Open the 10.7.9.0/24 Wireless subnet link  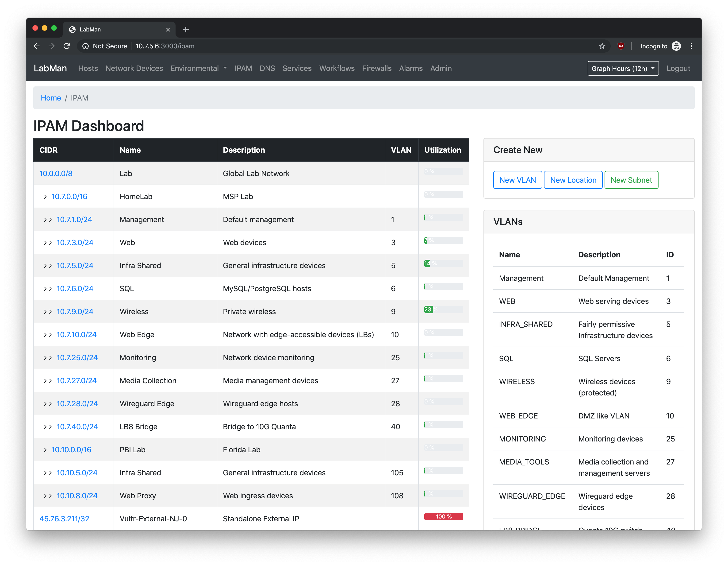(x=75, y=312)
